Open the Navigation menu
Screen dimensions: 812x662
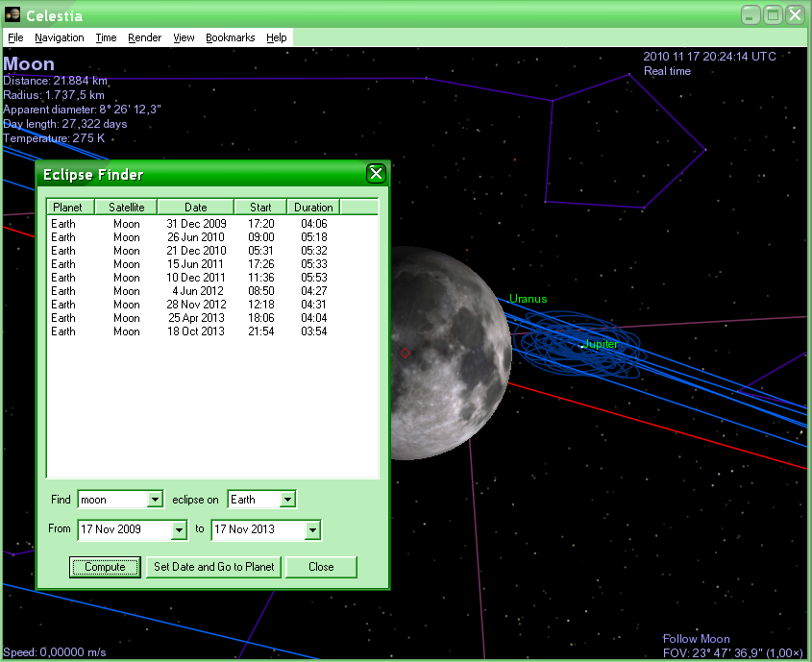point(60,37)
